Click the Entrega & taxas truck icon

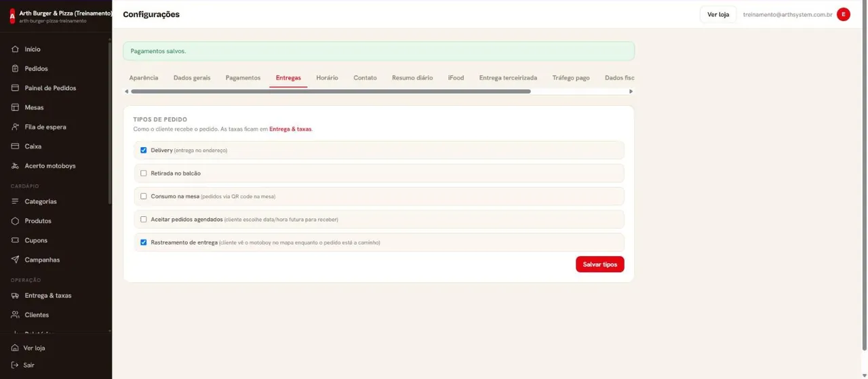(15, 296)
